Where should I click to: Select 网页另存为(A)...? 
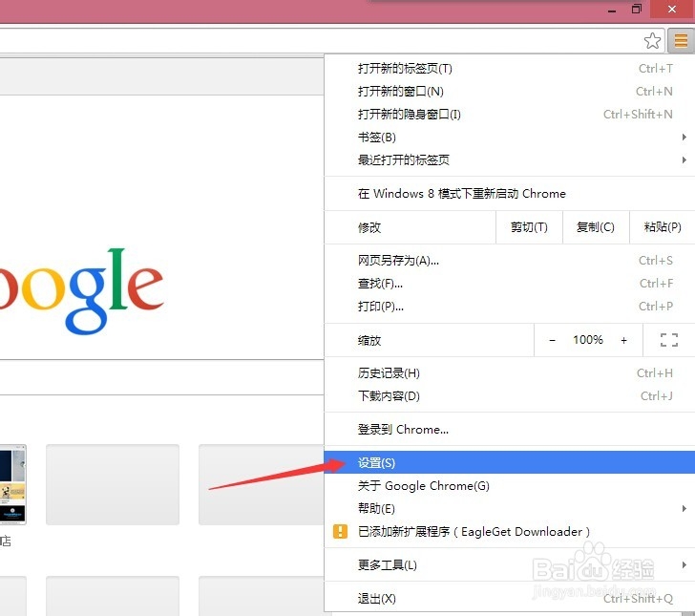tap(510, 261)
